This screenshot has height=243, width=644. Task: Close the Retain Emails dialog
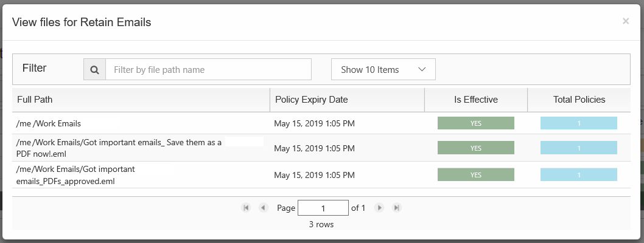click(626, 21)
